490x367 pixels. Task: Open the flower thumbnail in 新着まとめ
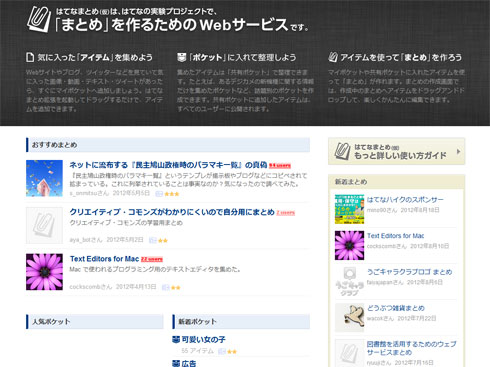[x=349, y=245]
